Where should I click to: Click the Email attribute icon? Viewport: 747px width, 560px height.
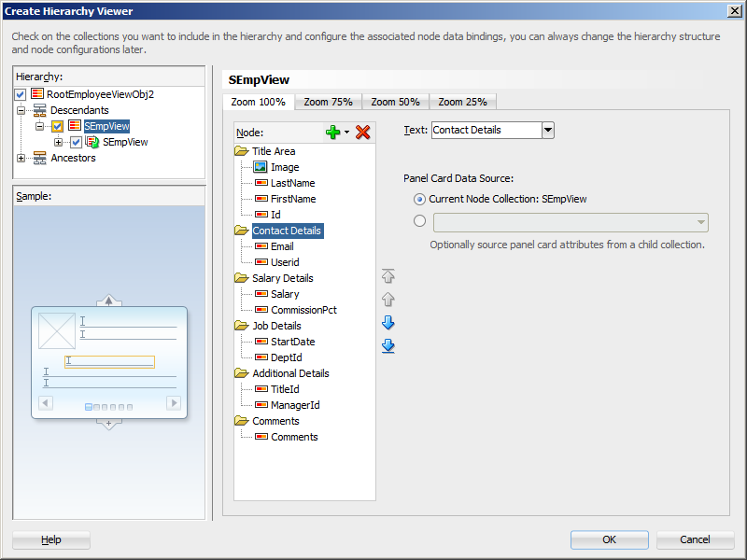point(261,245)
